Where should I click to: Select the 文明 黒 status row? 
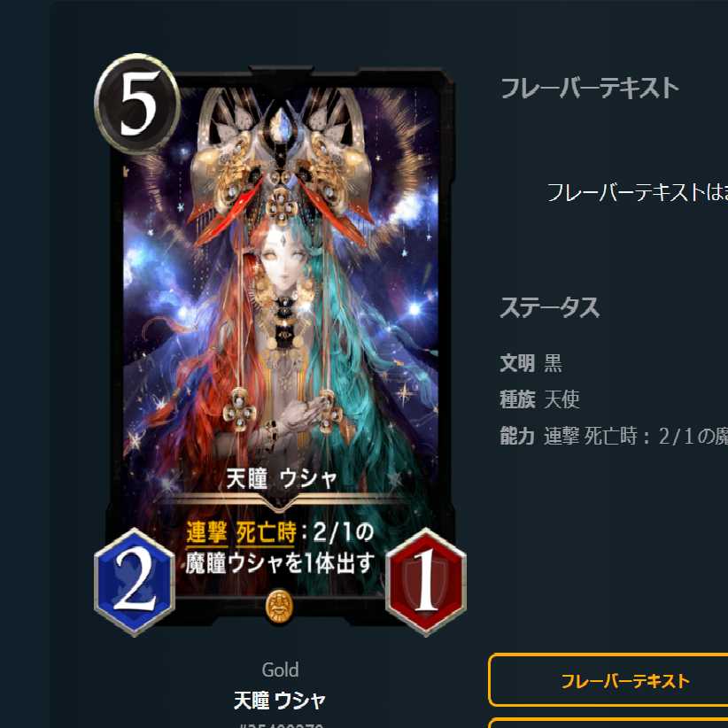tap(531, 363)
